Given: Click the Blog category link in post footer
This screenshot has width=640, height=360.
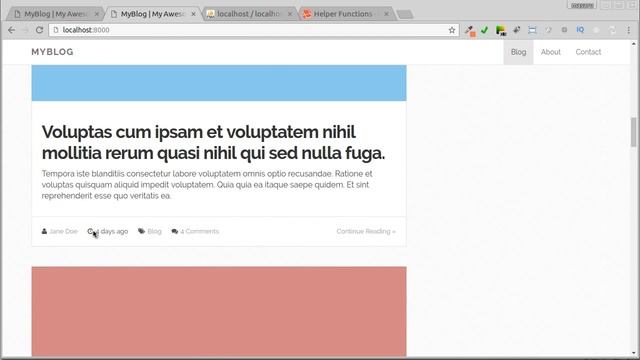Looking at the screenshot, I should click(154, 231).
